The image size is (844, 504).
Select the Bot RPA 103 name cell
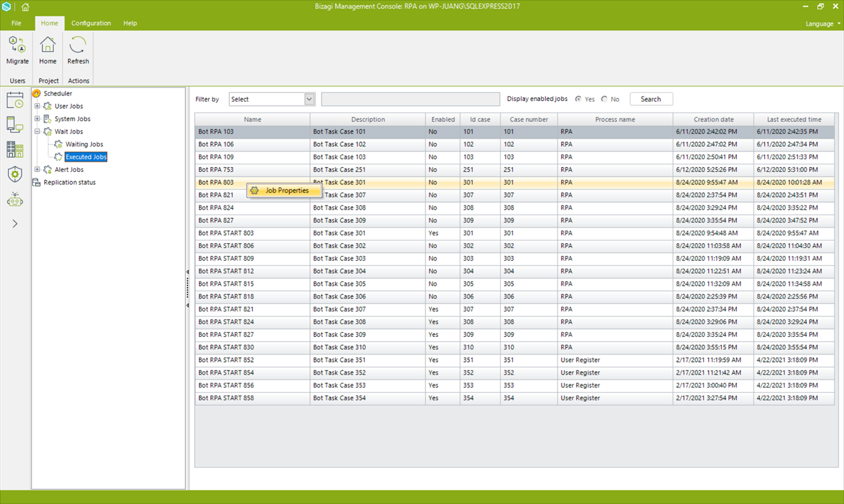(x=253, y=132)
